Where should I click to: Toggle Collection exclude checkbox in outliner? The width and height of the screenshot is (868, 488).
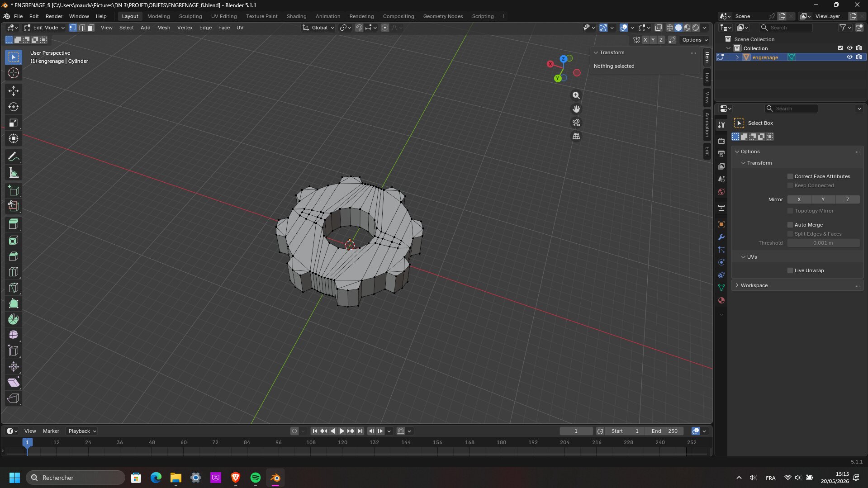pos(840,48)
